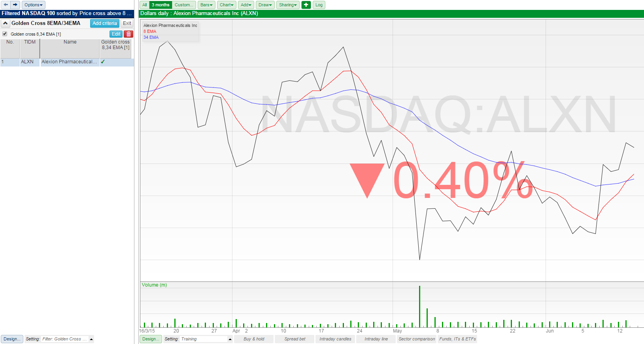Go forward with the right arrow
The width and height of the screenshot is (644, 344).
click(15, 5)
